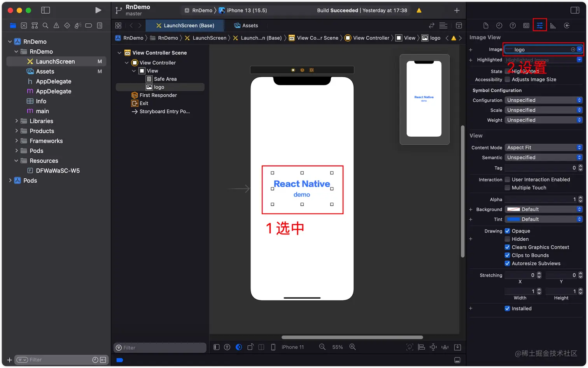Switch to the Assets tab

(x=246, y=26)
